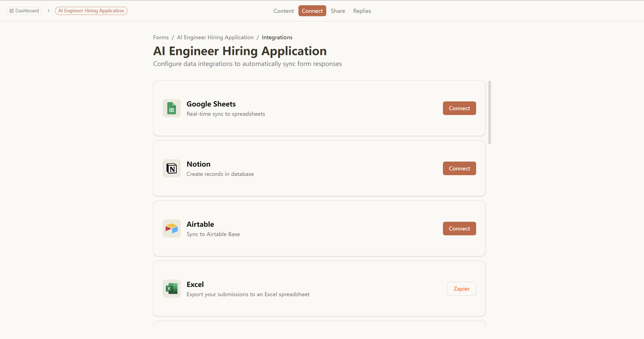Open the Forms breadcrumb link
Image resolution: width=644 pixels, height=339 pixels.
[x=161, y=37]
